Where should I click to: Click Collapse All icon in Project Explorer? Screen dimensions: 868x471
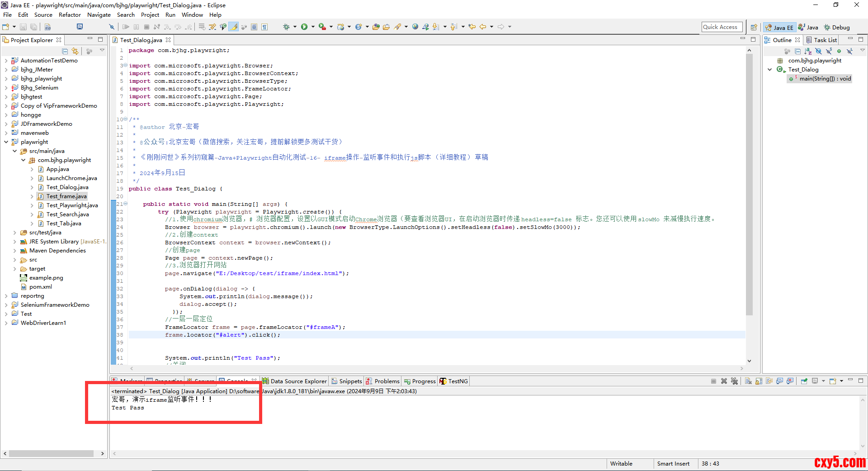coord(65,51)
